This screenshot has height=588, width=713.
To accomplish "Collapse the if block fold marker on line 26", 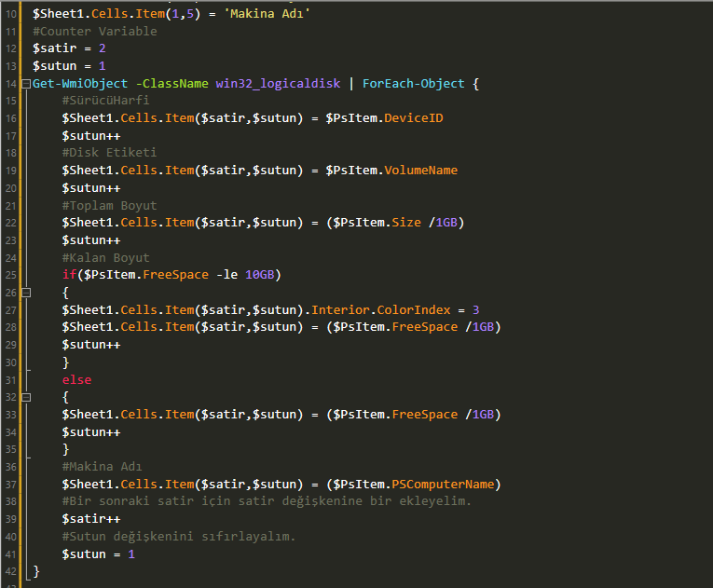I will tap(26, 293).
